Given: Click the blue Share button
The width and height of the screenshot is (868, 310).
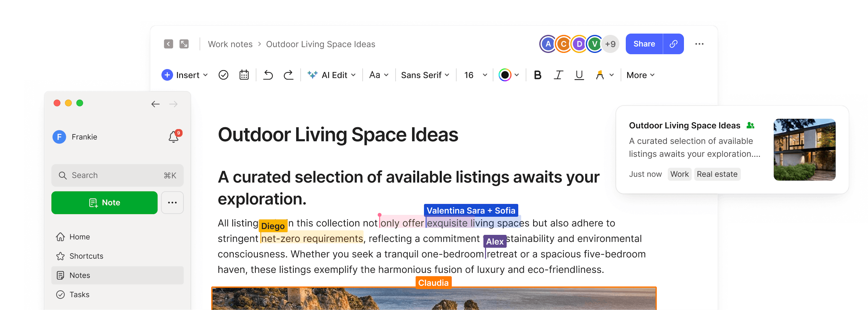Looking at the screenshot, I should [644, 44].
